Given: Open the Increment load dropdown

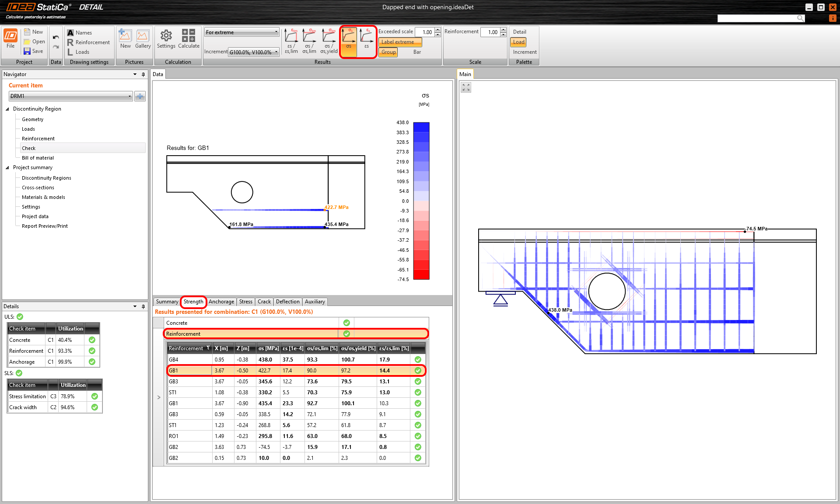Looking at the screenshot, I should [254, 52].
